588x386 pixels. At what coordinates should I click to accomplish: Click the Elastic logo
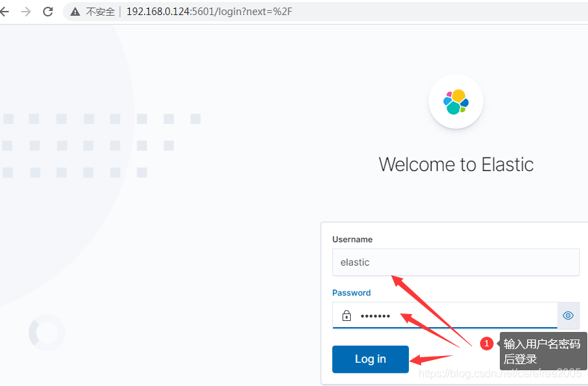[x=455, y=101]
